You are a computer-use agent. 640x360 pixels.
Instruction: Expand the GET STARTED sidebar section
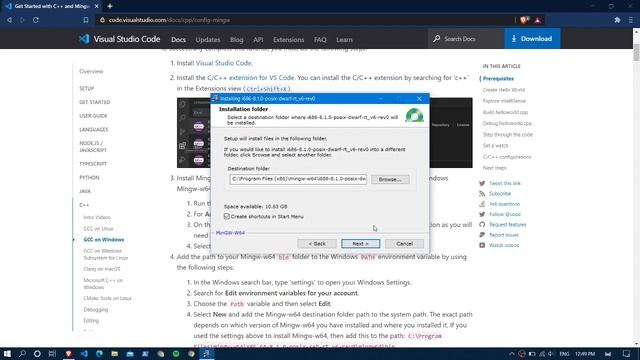coord(95,102)
